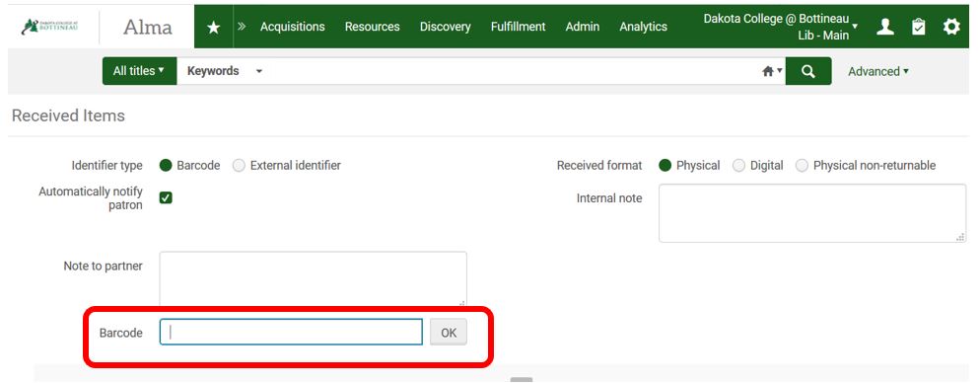980x383 pixels.
Task: Select the Digital received format
Action: pos(738,166)
